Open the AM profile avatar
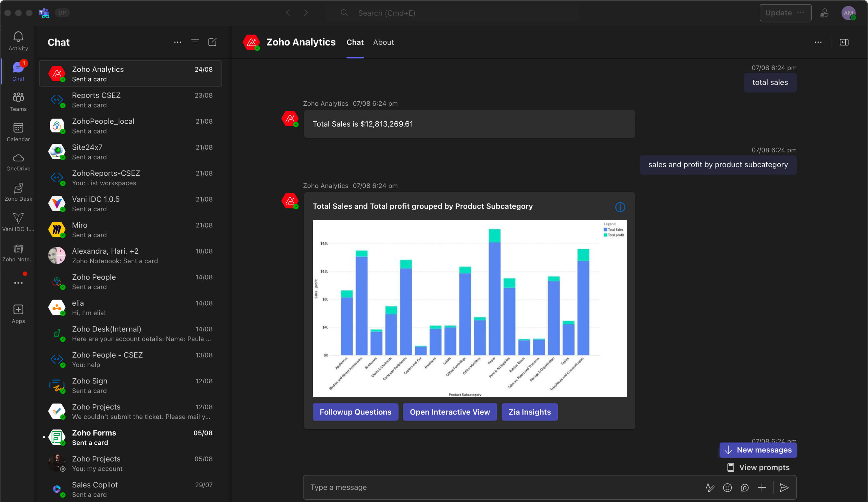This screenshot has height=502, width=868. tap(848, 13)
